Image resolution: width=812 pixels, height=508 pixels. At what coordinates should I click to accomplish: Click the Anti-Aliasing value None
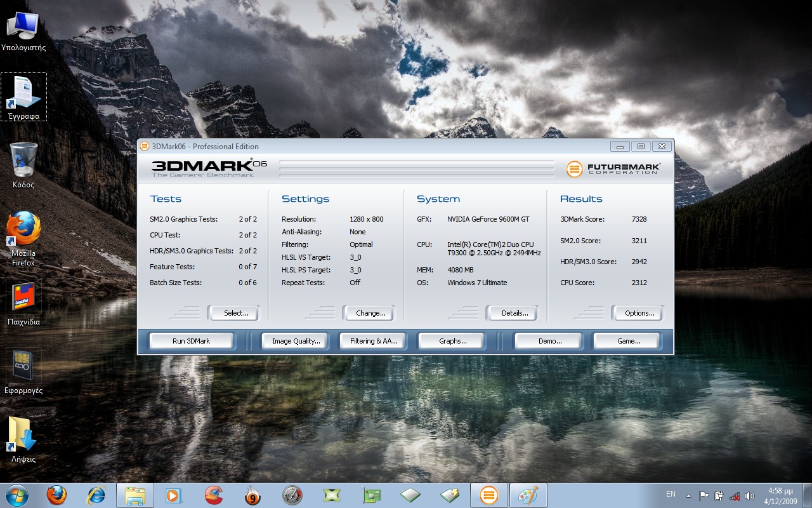tap(358, 232)
